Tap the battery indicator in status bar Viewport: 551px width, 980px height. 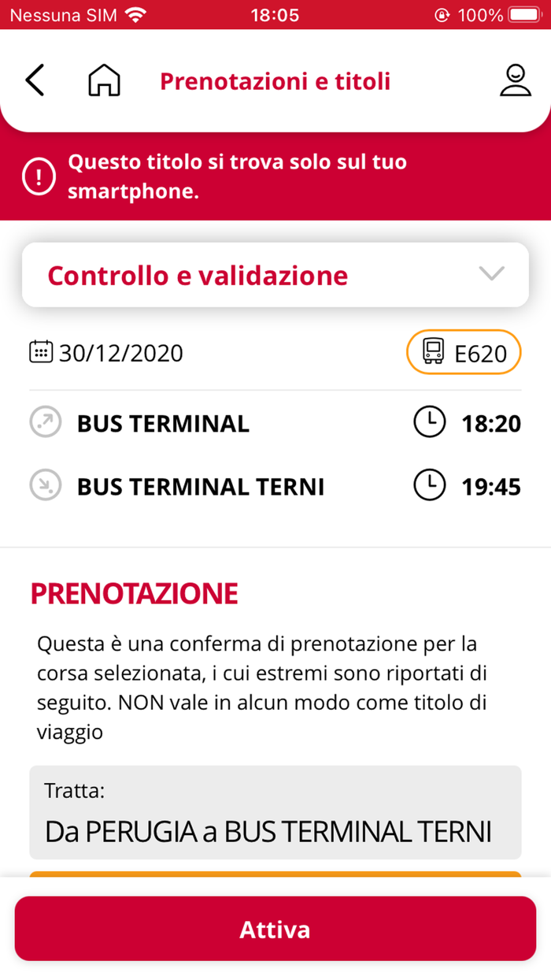(x=524, y=15)
